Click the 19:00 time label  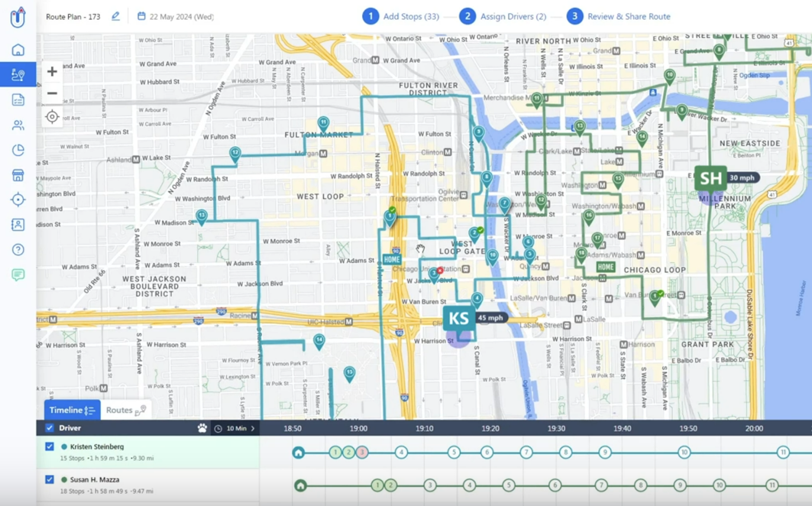tap(359, 428)
